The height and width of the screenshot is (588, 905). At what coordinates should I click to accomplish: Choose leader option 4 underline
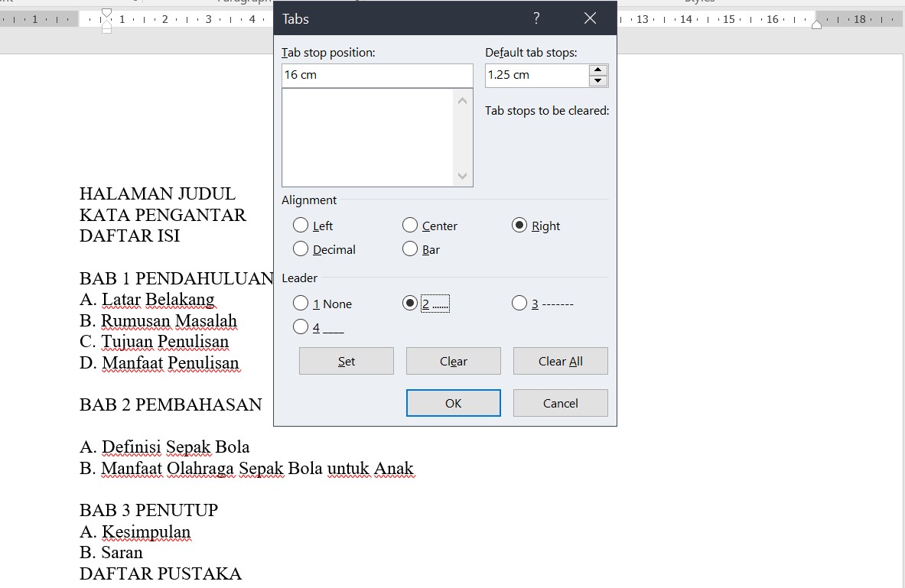coord(301,326)
